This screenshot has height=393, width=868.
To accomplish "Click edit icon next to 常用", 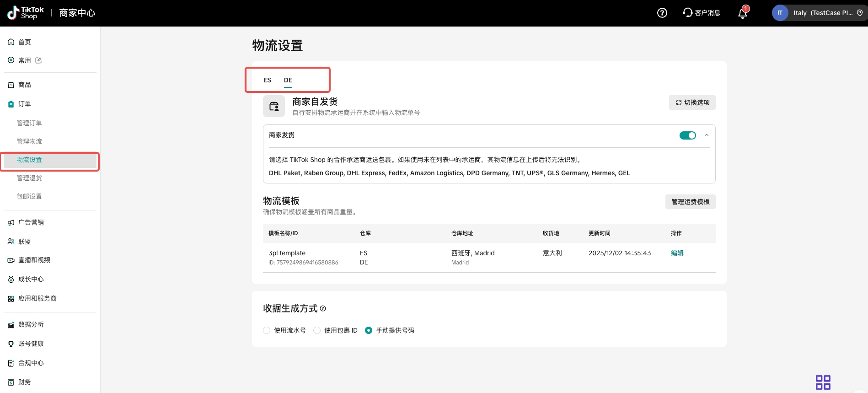I will (x=38, y=60).
